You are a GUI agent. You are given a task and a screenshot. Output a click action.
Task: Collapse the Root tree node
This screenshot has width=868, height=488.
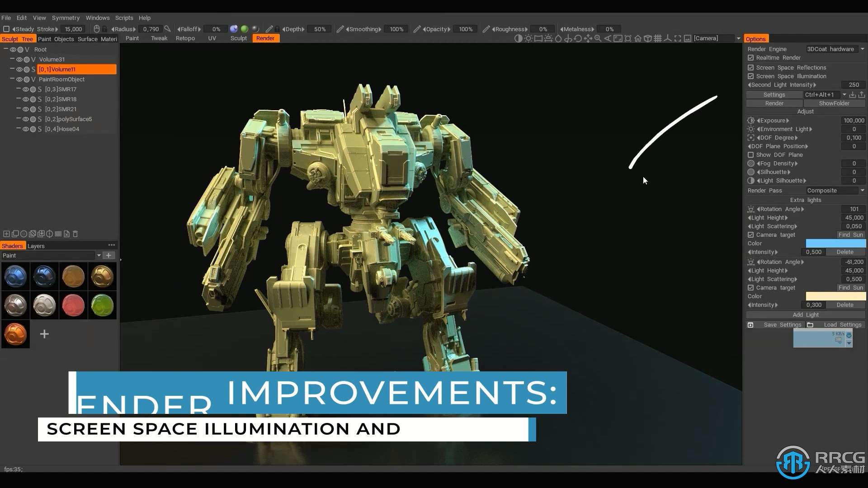(6, 49)
